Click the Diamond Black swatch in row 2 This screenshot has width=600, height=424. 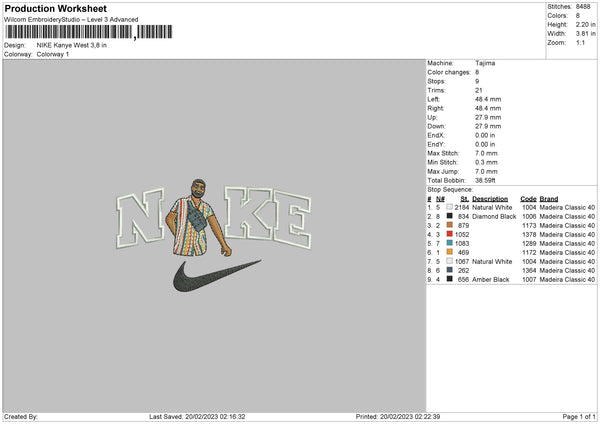pyautogui.click(x=449, y=216)
